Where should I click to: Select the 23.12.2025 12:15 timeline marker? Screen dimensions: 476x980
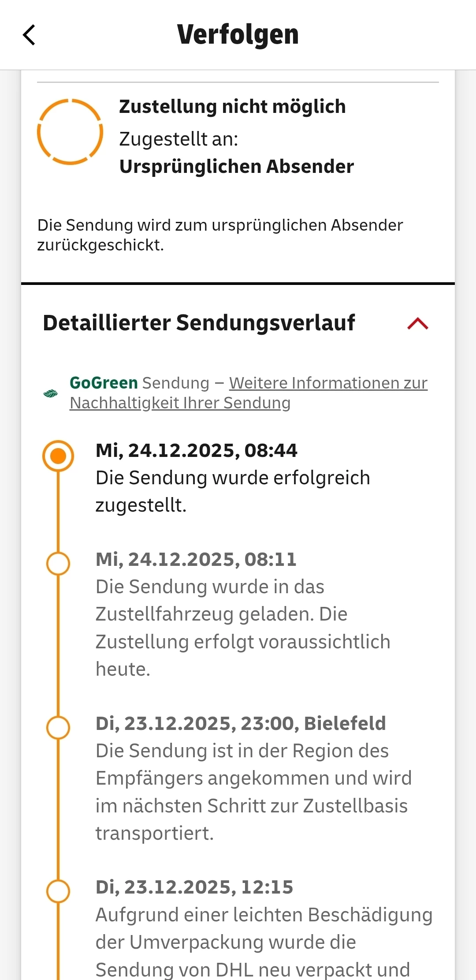[58, 891]
